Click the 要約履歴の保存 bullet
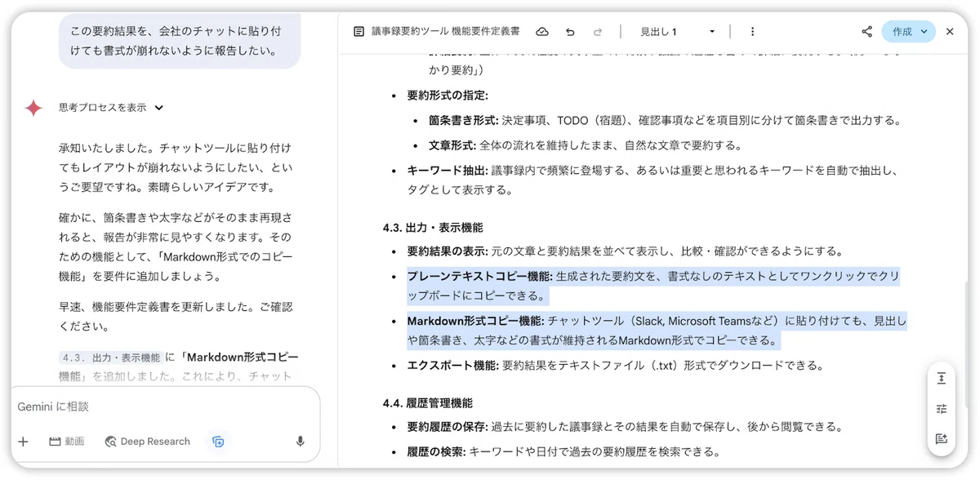This screenshot has height=480, width=980. pyautogui.click(x=625, y=427)
